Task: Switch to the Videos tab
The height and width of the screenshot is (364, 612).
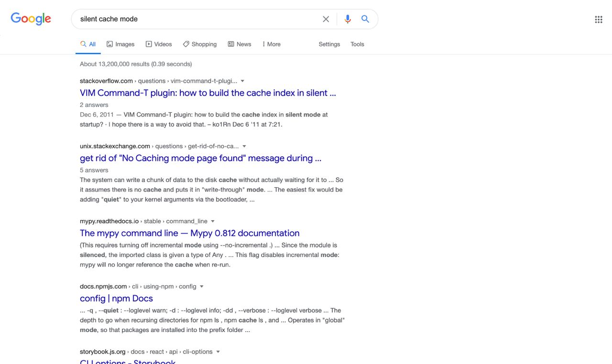Action: tap(159, 44)
